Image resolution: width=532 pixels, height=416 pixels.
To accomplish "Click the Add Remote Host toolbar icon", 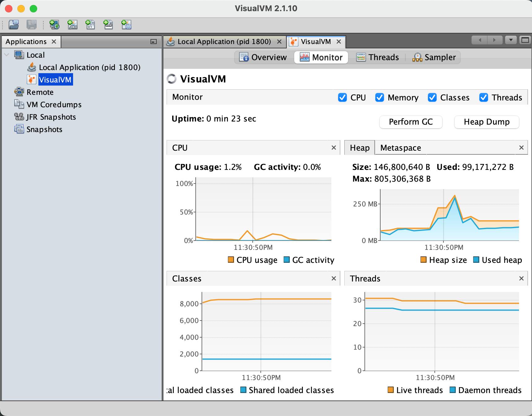I will tap(55, 24).
